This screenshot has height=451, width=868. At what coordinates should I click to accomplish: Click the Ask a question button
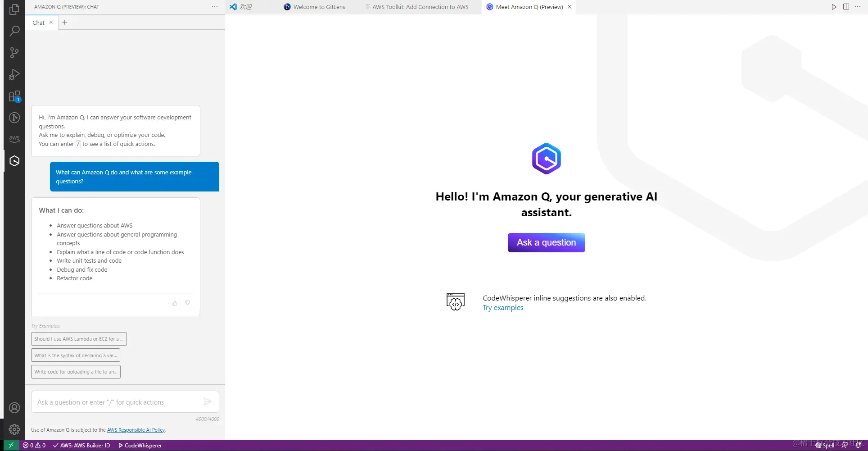pos(547,242)
